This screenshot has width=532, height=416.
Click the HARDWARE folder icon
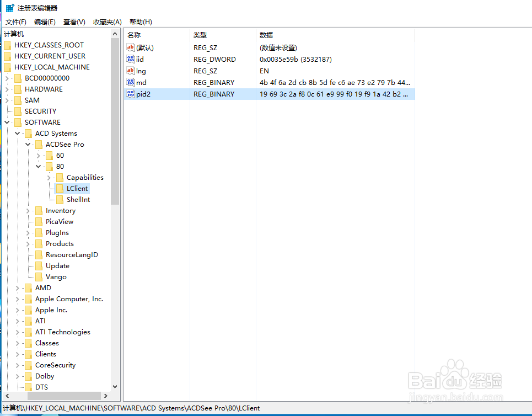coord(18,89)
